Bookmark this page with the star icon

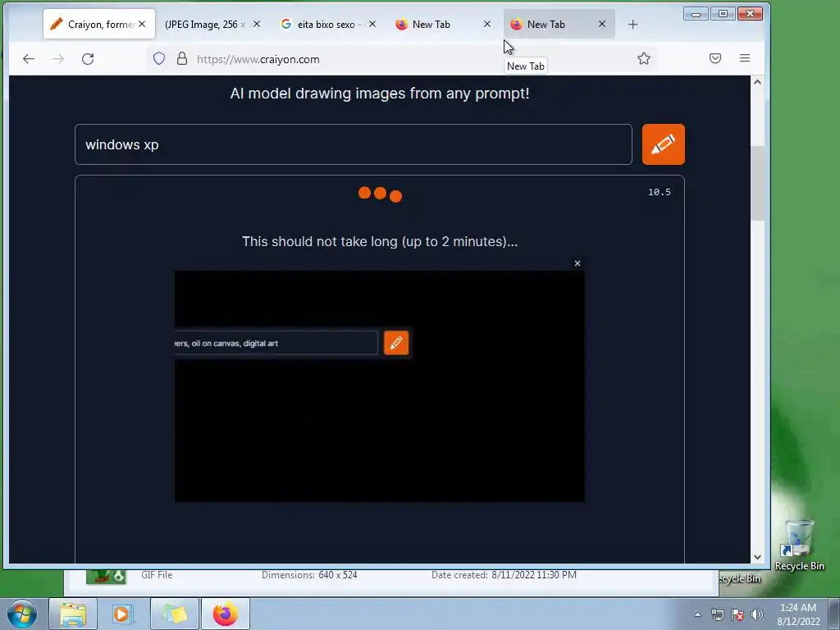point(644,58)
